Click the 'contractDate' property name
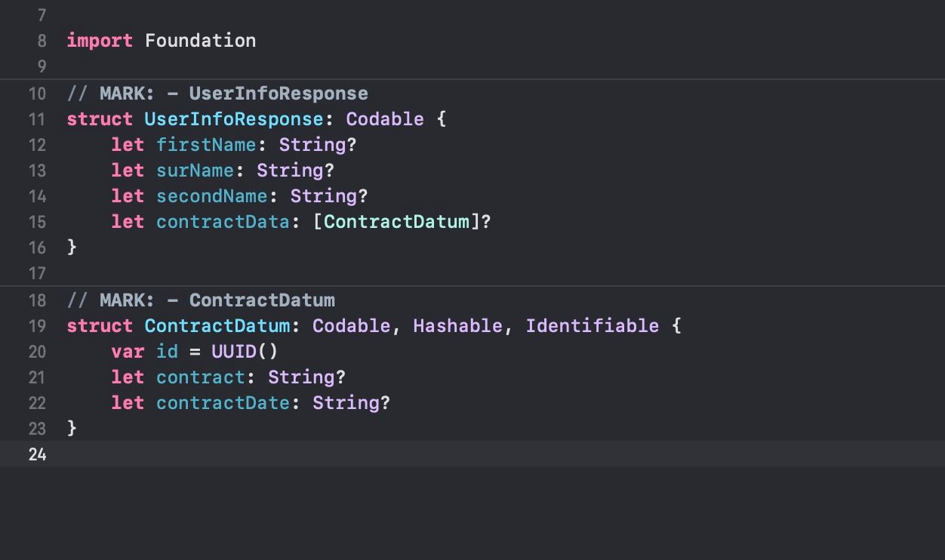Viewport: 945px width, 560px height. tap(223, 403)
